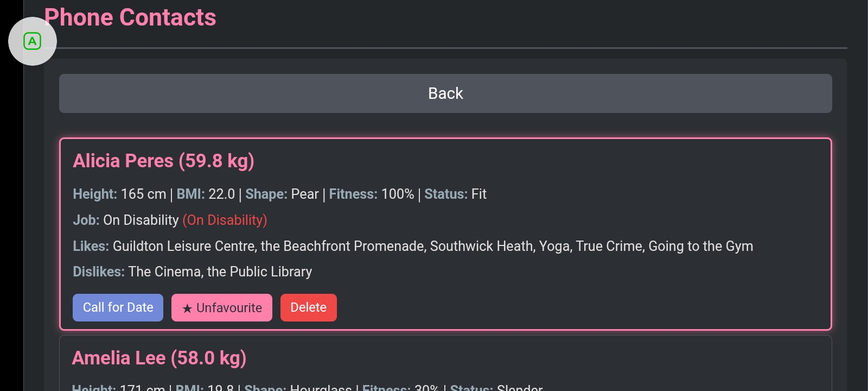The image size is (868, 391).
Task: Delete the Alicia Peres contact
Action: pyautogui.click(x=308, y=307)
